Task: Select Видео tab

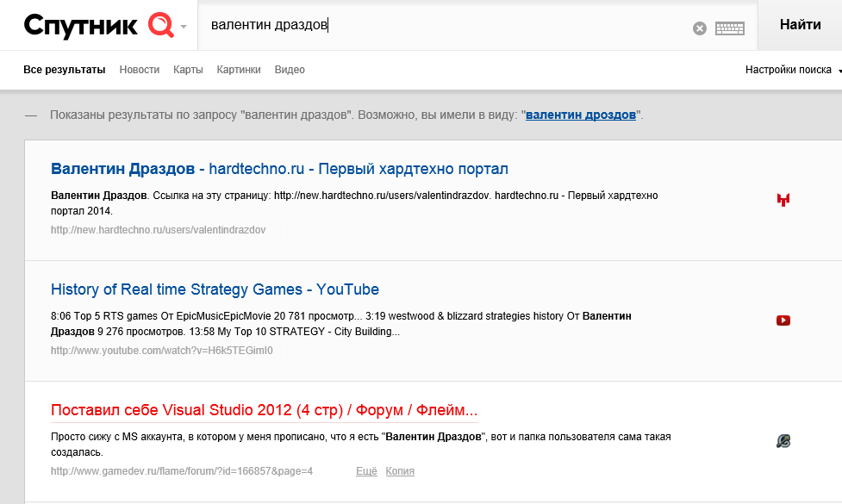Action: tap(290, 70)
